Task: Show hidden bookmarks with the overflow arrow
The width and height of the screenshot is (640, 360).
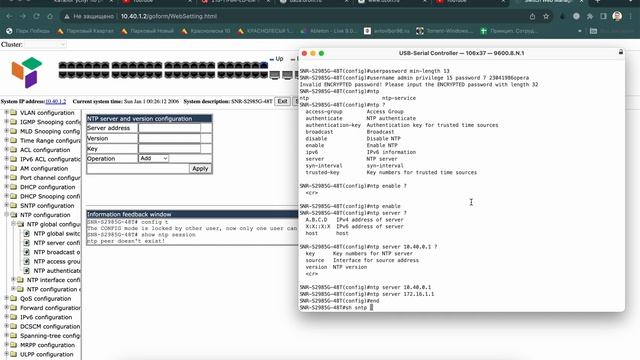Action: 580,31
